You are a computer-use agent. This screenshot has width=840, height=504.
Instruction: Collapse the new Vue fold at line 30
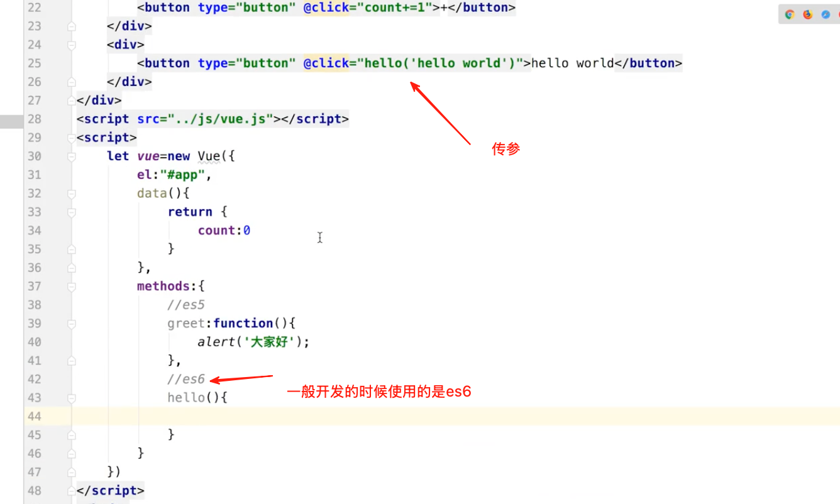(71, 156)
